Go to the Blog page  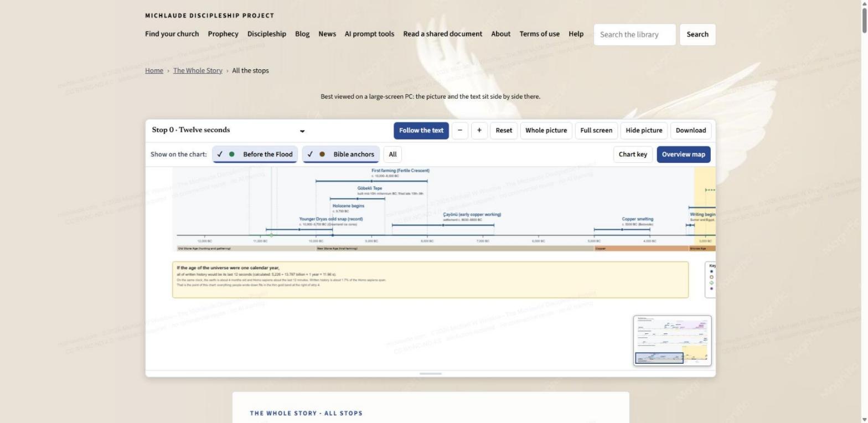click(x=302, y=34)
